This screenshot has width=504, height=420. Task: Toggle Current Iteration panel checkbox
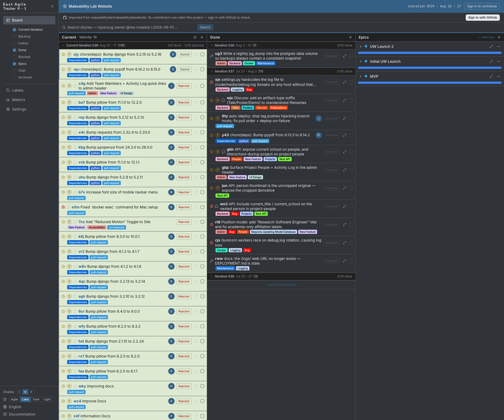pyautogui.click(x=14, y=30)
